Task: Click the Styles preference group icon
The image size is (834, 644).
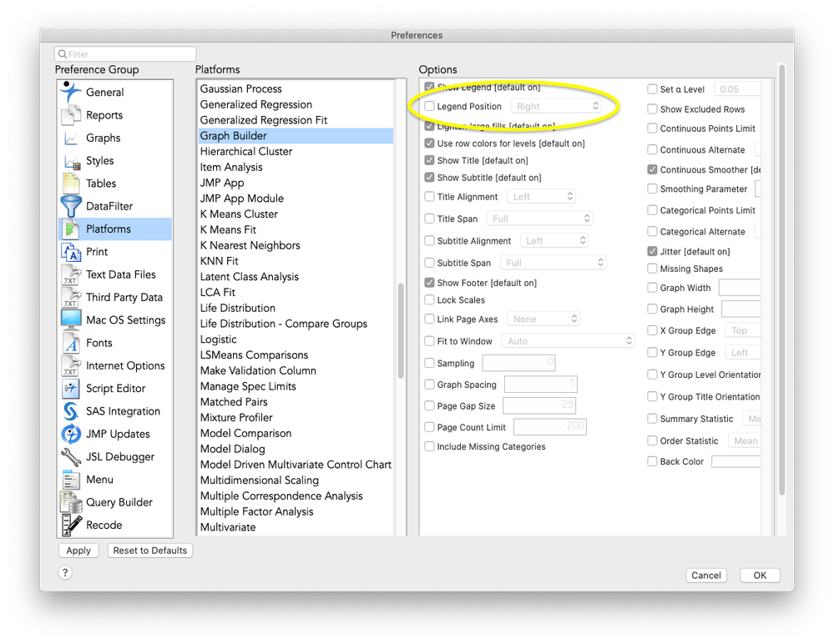Action: [72, 161]
